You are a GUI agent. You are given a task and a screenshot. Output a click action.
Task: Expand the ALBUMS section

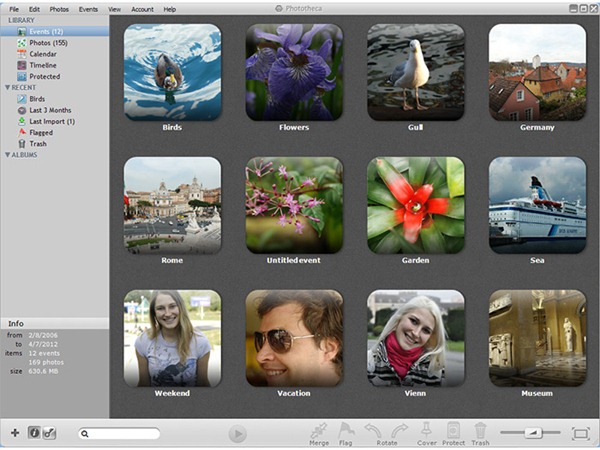[x=8, y=155]
